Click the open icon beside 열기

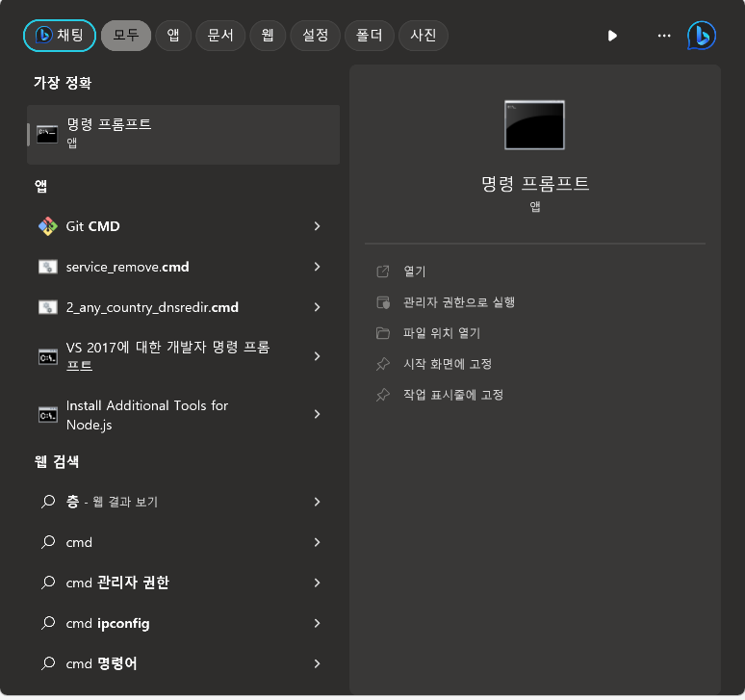pos(383,272)
